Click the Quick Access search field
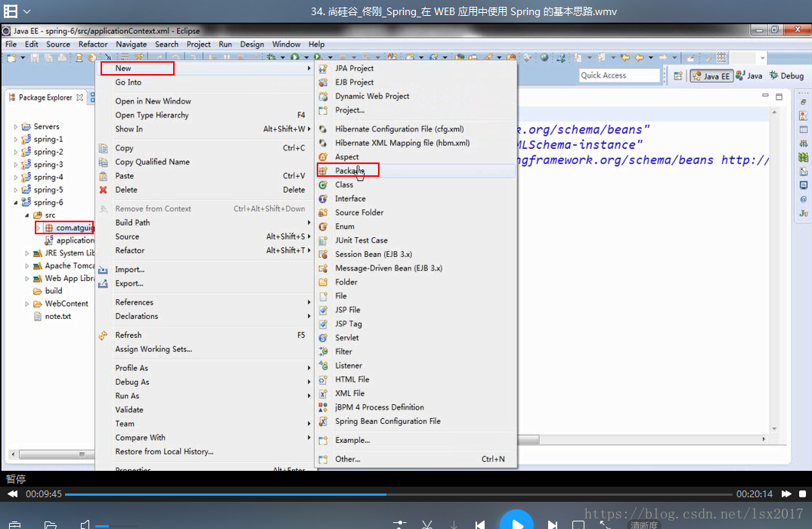Image resolution: width=812 pixels, height=529 pixels. click(619, 76)
